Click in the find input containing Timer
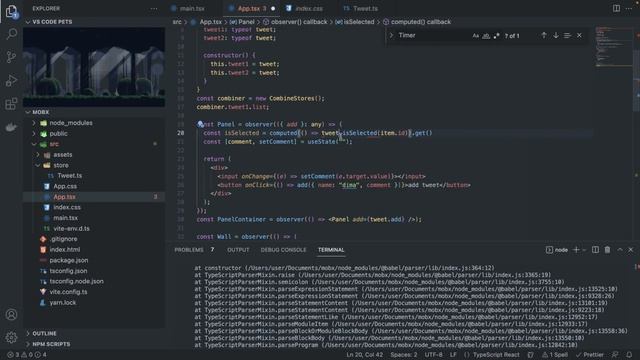This screenshot has width=640, height=360. [433, 36]
